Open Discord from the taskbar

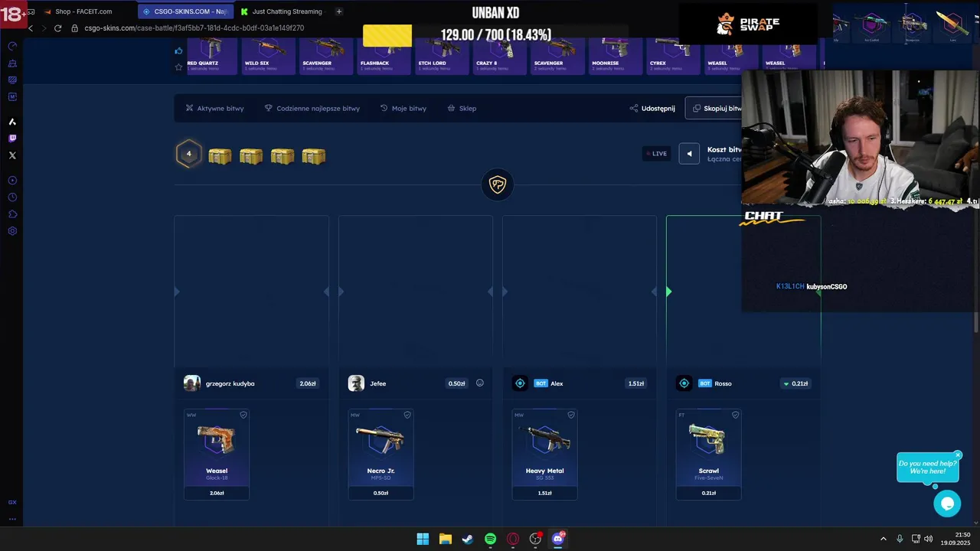558,539
